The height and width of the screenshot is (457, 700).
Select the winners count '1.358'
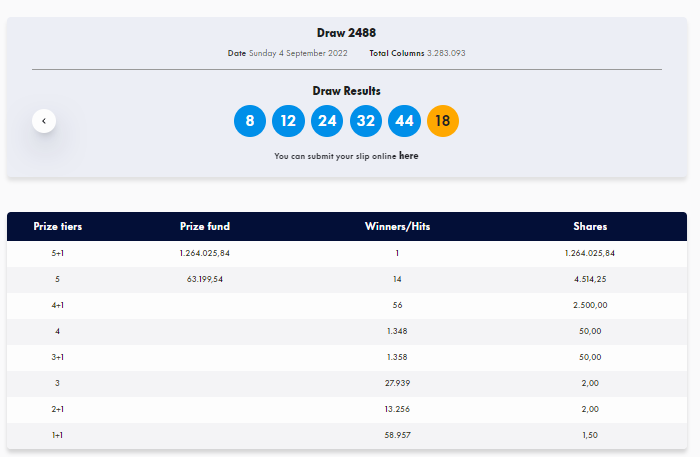click(x=397, y=357)
